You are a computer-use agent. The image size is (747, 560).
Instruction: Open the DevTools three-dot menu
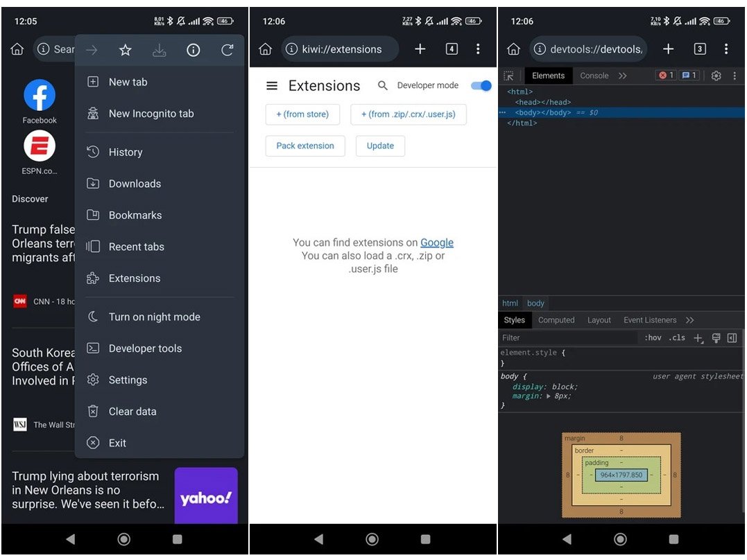[735, 75]
